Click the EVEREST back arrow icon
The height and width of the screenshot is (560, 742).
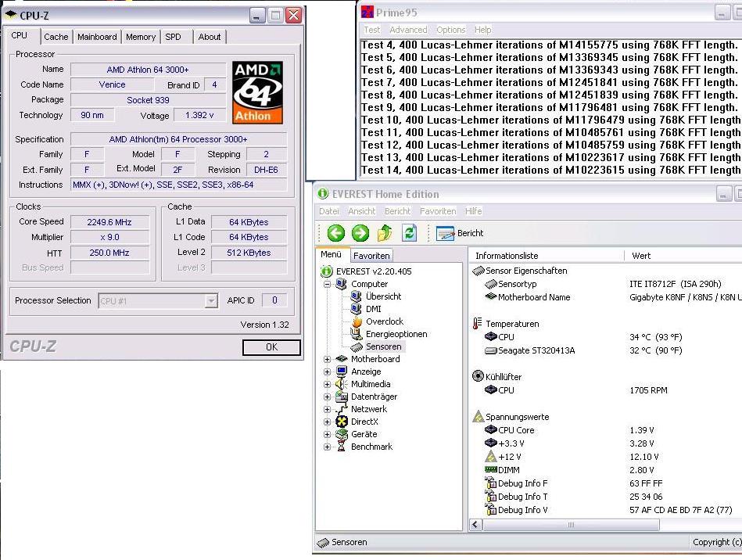coord(336,233)
